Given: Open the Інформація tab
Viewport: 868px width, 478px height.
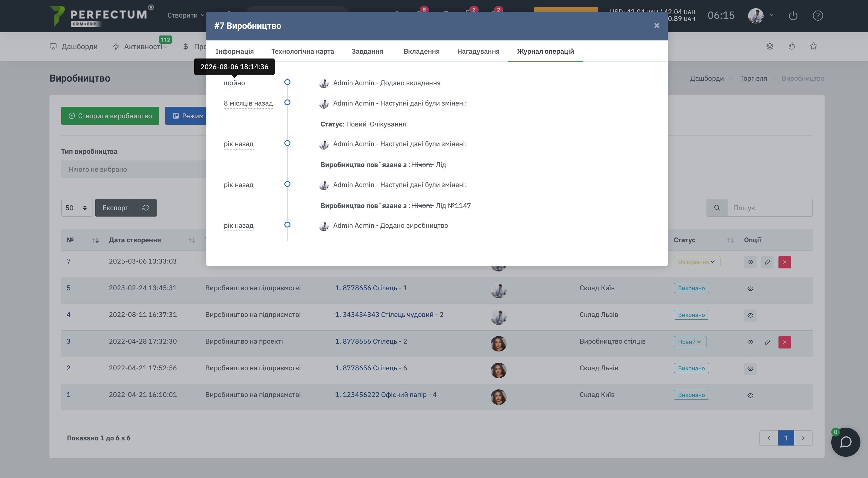Looking at the screenshot, I should [235, 51].
